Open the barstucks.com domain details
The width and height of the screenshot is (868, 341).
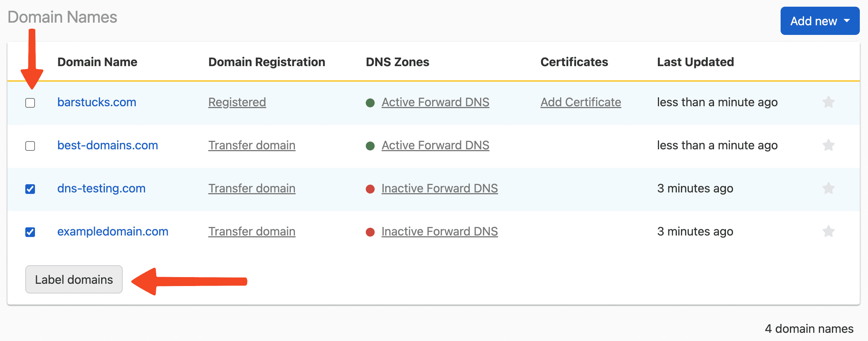pyautogui.click(x=97, y=102)
